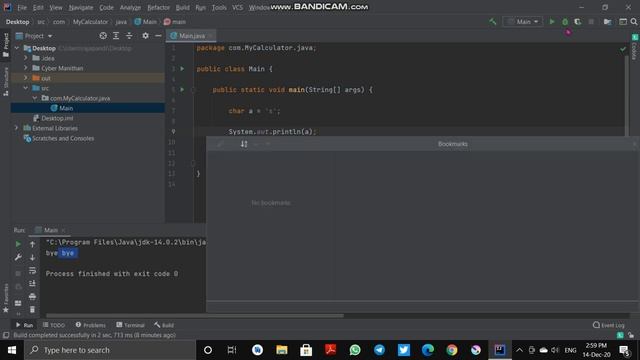640x360 pixels.
Task: Click Run tool window button
Action: point(24,325)
